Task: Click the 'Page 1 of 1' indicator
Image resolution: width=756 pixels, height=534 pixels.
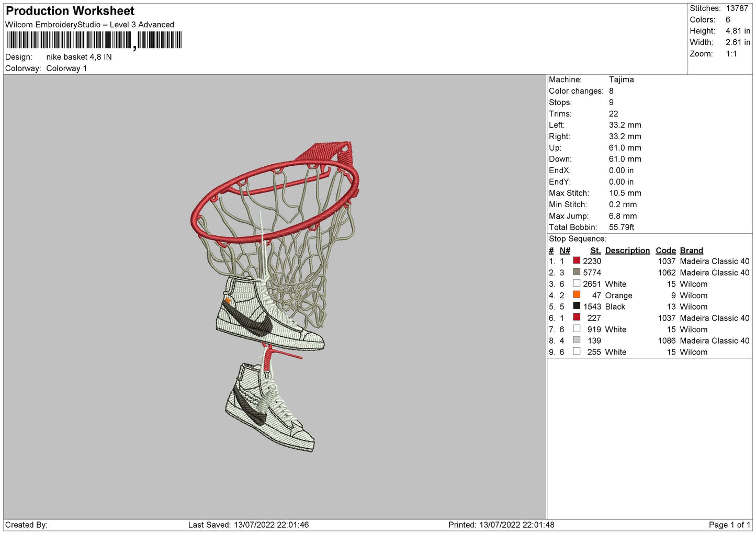Action: pyautogui.click(x=729, y=525)
